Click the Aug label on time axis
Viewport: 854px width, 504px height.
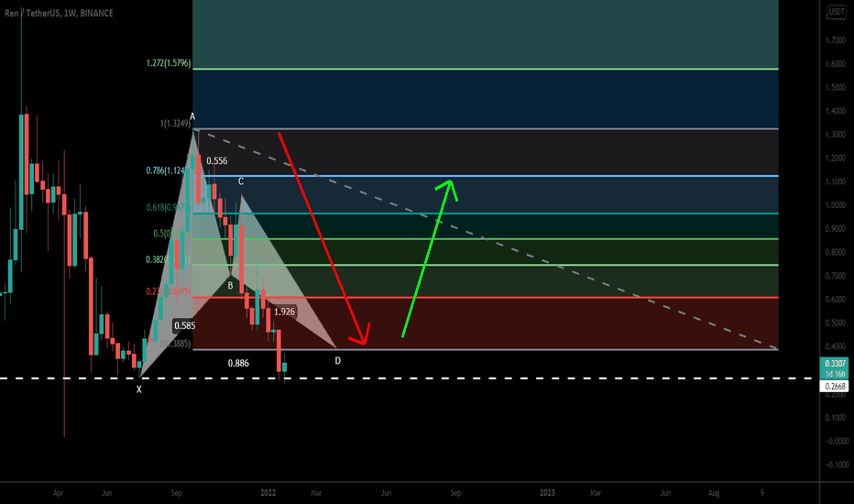tap(714, 493)
